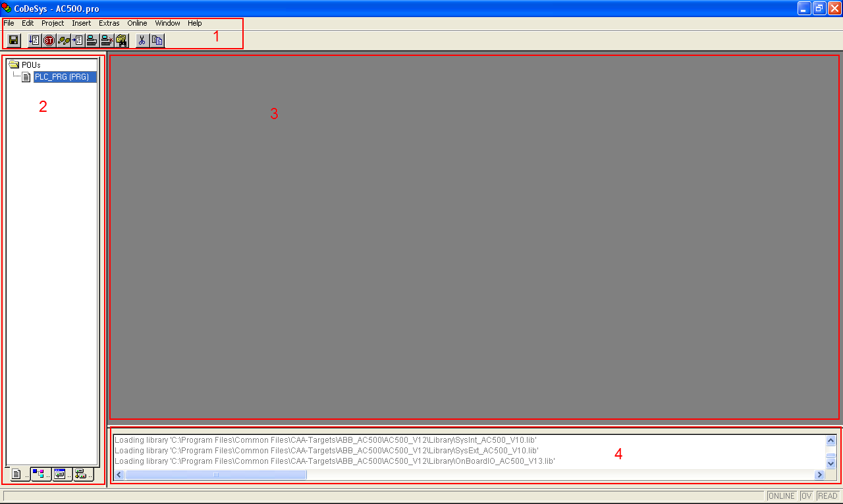
Task: Click the Copy pages icon
Action: [157, 41]
